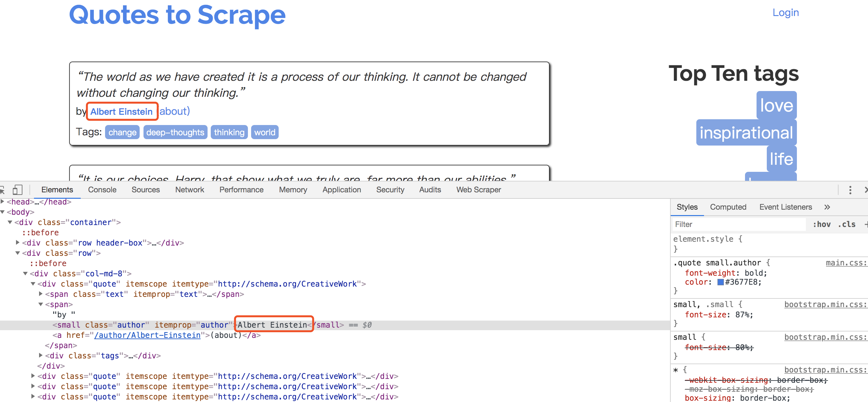Click the inspect element picker icon
This screenshot has width=868, height=402.
pos(2,189)
